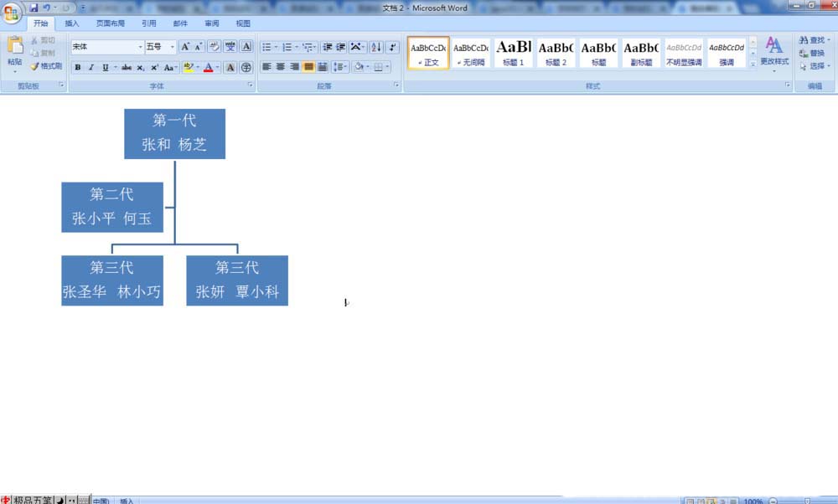Pick the text highlight color

[188, 67]
